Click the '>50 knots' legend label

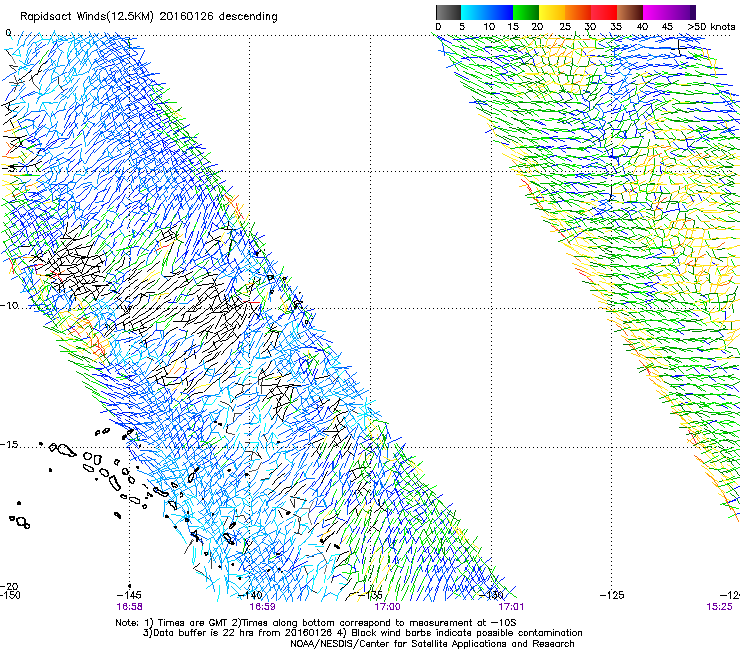[x=711, y=27]
